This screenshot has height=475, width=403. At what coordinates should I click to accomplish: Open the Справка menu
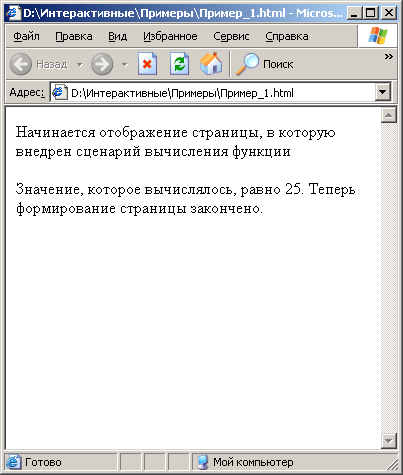click(x=287, y=36)
